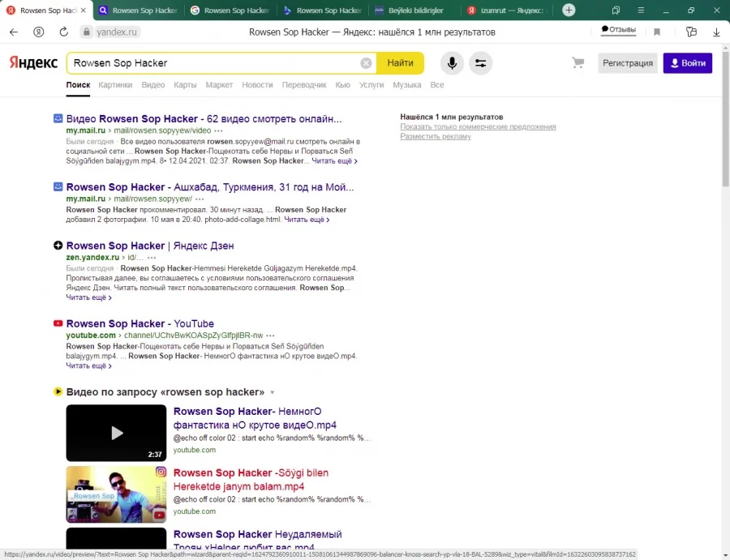Viewport: 730px width, 560px height.
Task: Open the downloads arrow icon
Action: pyautogui.click(x=716, y=32)
